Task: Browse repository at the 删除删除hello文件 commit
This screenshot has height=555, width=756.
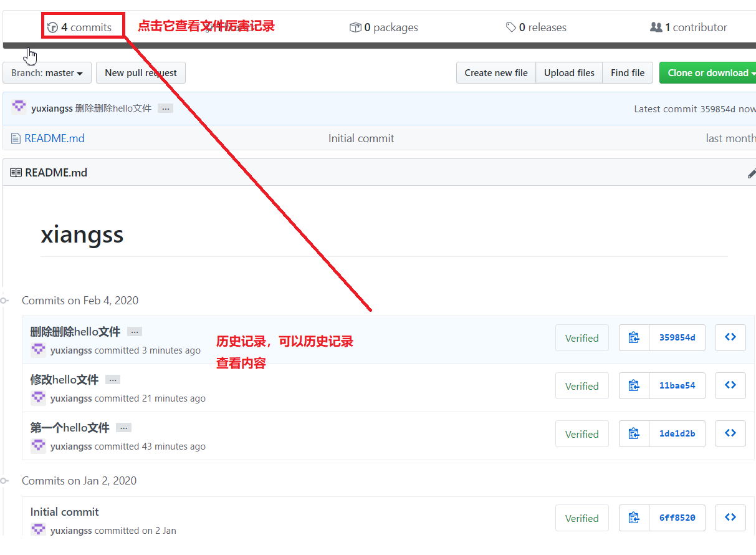Action: pyautogui.click(x=730, y=337)
